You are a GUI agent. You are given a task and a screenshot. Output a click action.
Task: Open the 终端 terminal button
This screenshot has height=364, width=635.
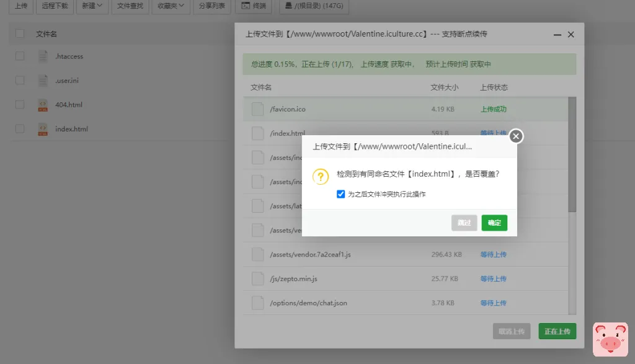coord(254,6)
